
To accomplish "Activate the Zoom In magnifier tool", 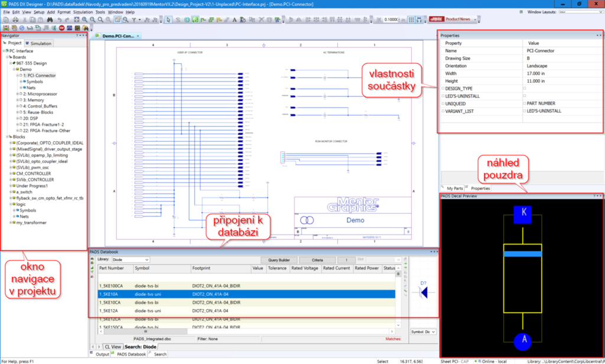I will point(84,20).
